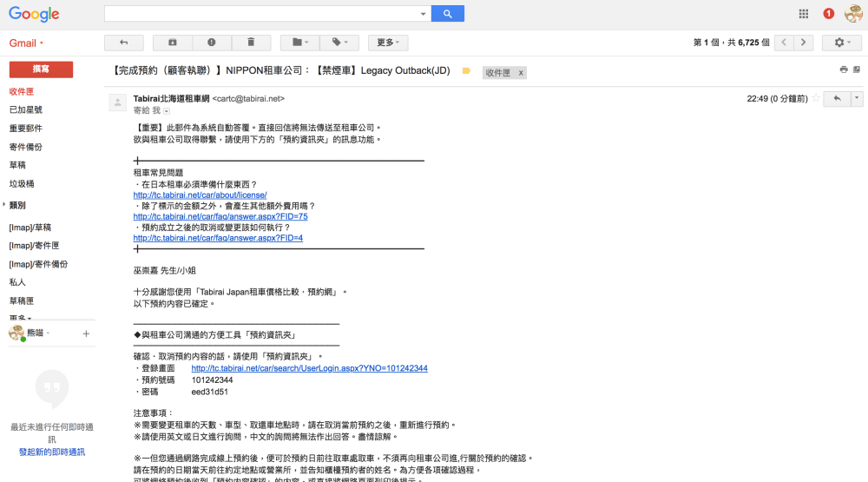Open the 更多 actions menu
This screenshot has width=868, height=482.
pyautogui.click(x=387, y=43)
